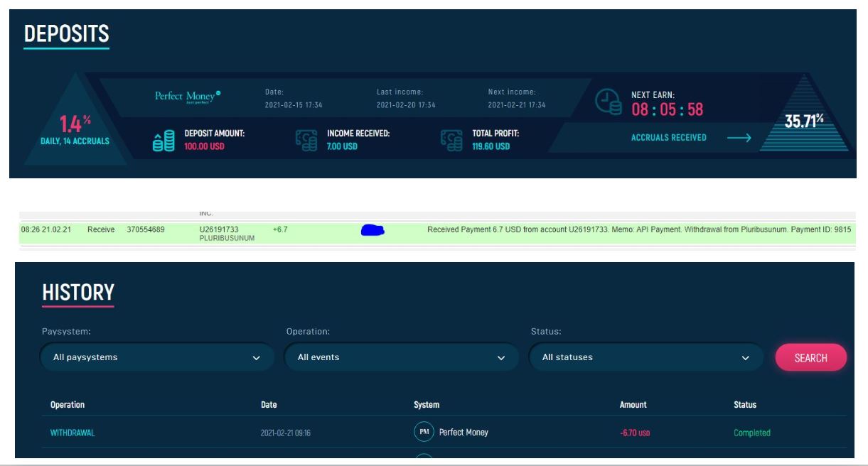The image size is (868, 466).
Task: Click the 35.71% progress triangle
Action: click(x=804, y=121)
